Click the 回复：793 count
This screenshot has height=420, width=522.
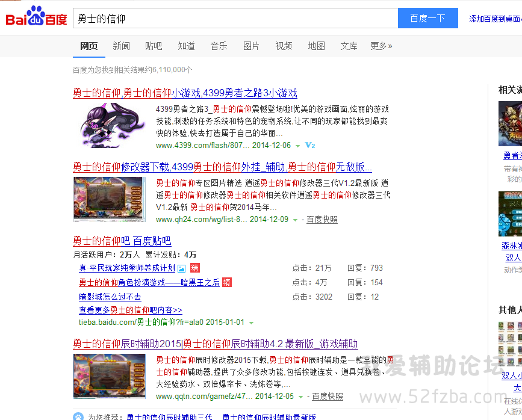click(x=365, y=268)
